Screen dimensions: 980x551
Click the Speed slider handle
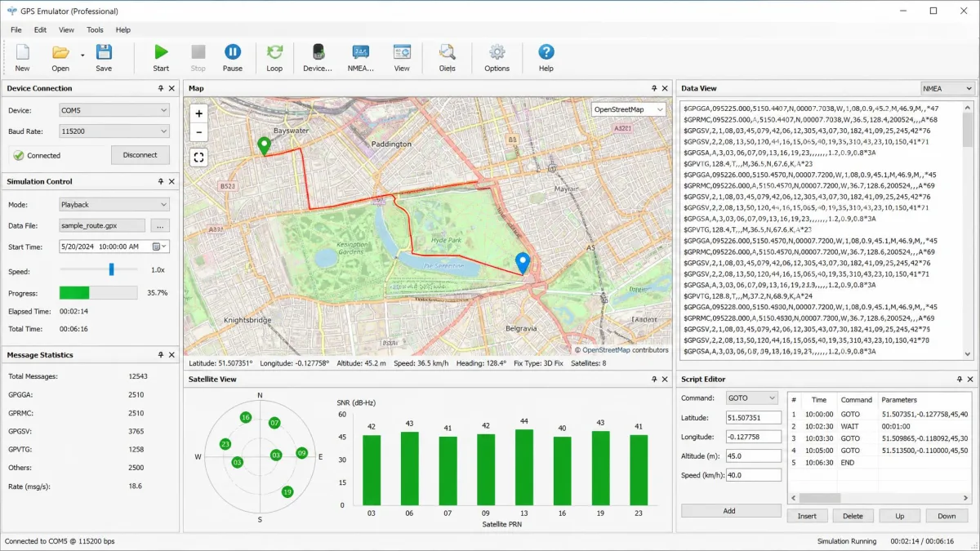click(x=112, y=269)
